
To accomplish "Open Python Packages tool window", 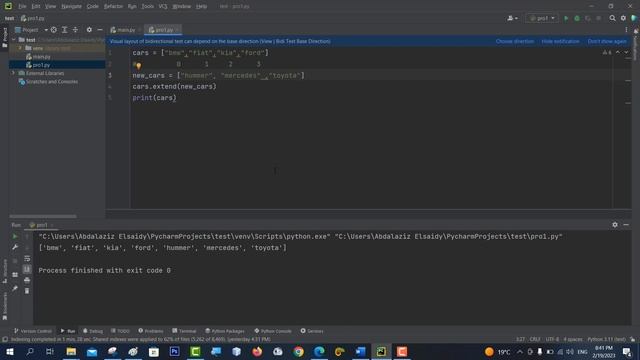I will click(x=225, y=331).
